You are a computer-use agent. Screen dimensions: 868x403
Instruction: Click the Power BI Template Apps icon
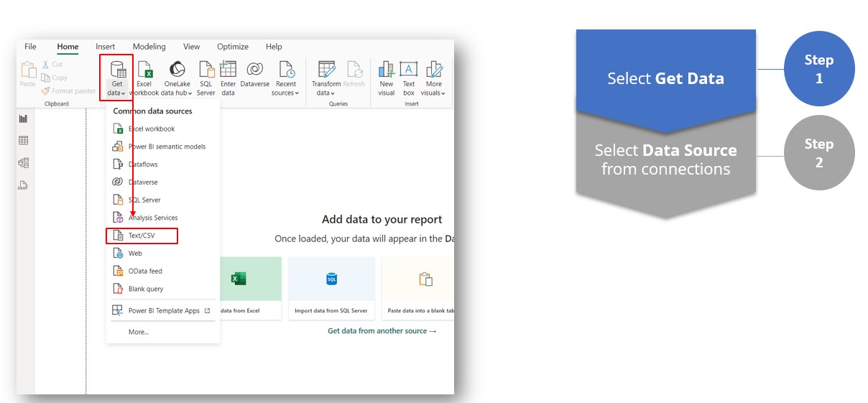coord(118,310)
